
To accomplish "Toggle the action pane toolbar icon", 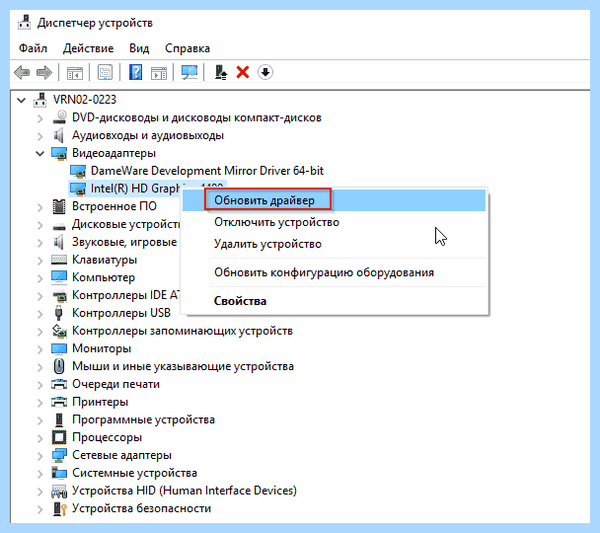I will click(x=158, y=72).
